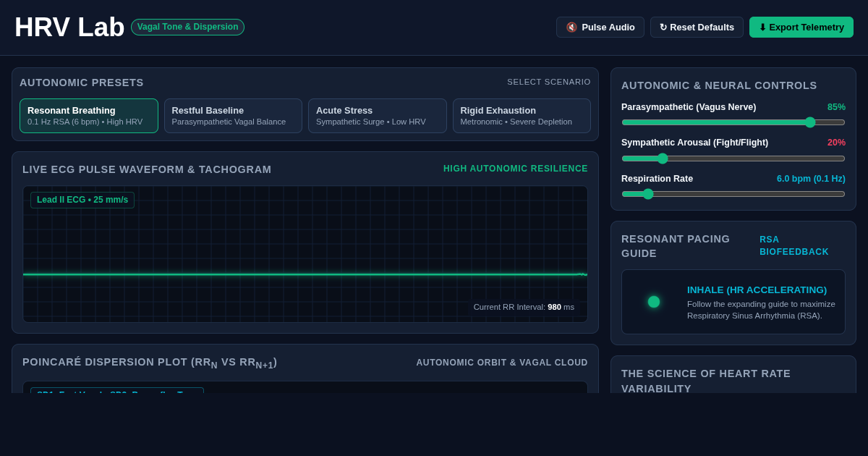Viewport: 868px width, 456px height.
Task: Click the Poincaré Dispersion Plot heading
Action: (150, 363)
